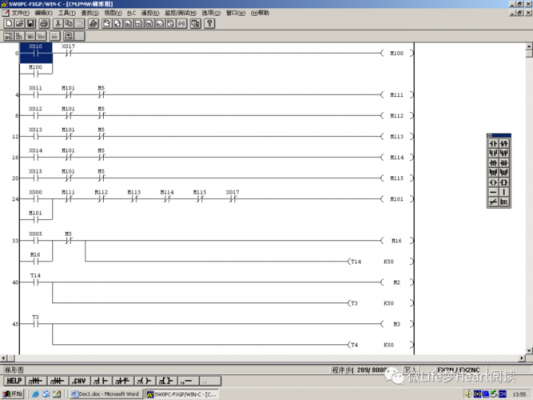The image size is (533, 400).
Task: Click the Copy toolbar icon
Action: [68, 23]
